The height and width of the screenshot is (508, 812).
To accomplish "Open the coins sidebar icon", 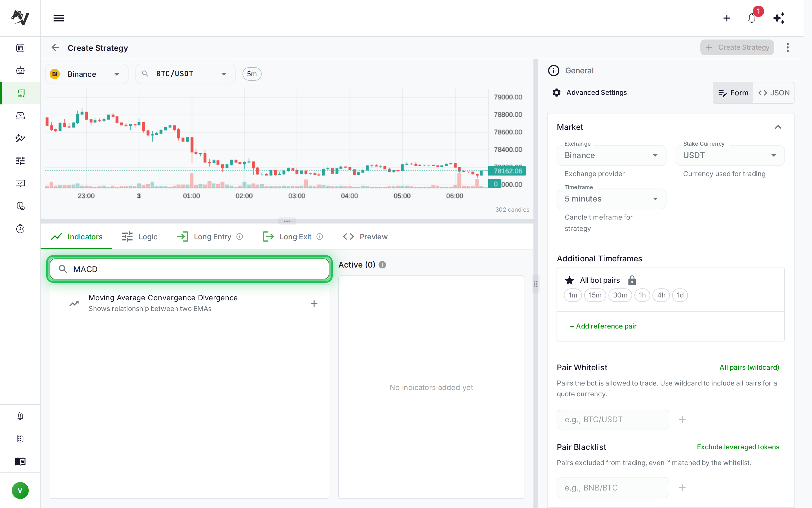I will [20, 206].
